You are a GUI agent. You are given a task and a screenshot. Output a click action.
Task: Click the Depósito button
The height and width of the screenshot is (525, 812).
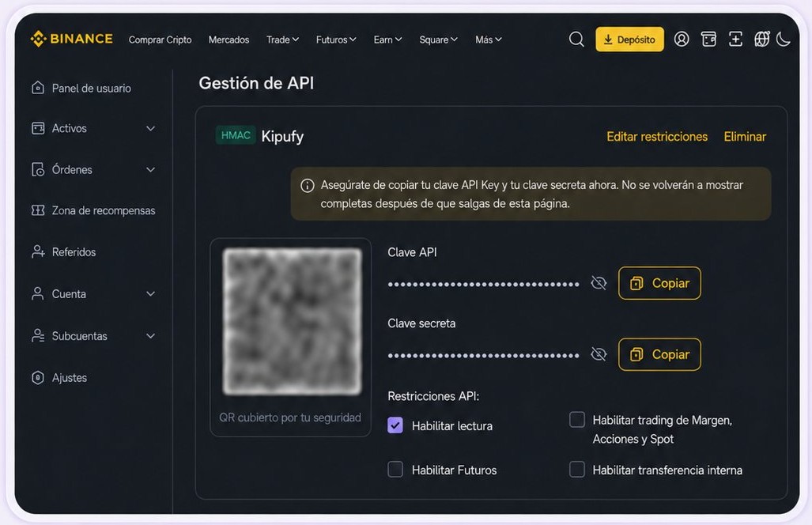point(629,40)
